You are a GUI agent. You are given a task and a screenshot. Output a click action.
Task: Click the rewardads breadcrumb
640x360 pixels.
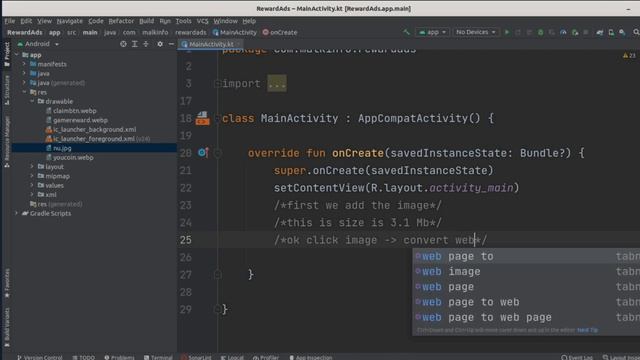pyautogui.click(x=191, y=32)
